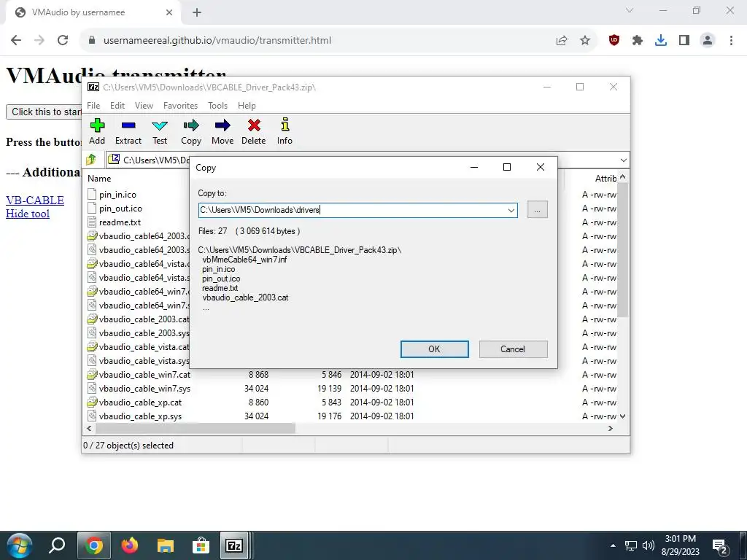Cancel the Copy dialog
This screenshot has width=747, height=560.
513,349
